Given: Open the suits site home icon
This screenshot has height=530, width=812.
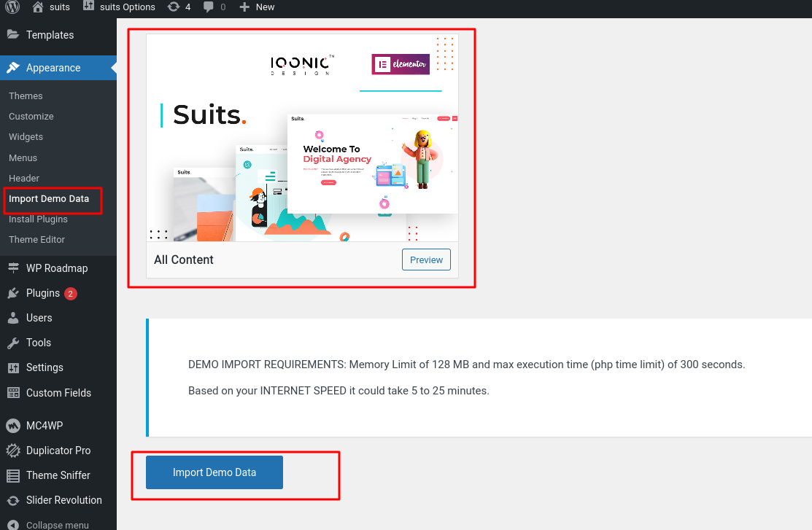Looking at the screenshot, I should tap(38, 7).
